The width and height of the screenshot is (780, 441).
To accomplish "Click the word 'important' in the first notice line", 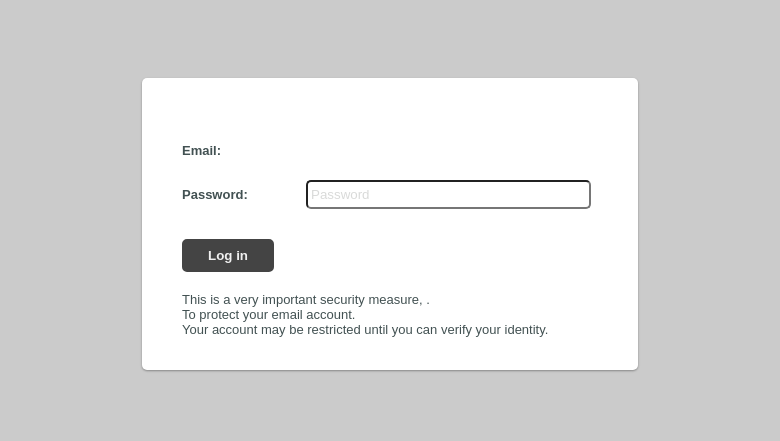I will coord(289,300).
